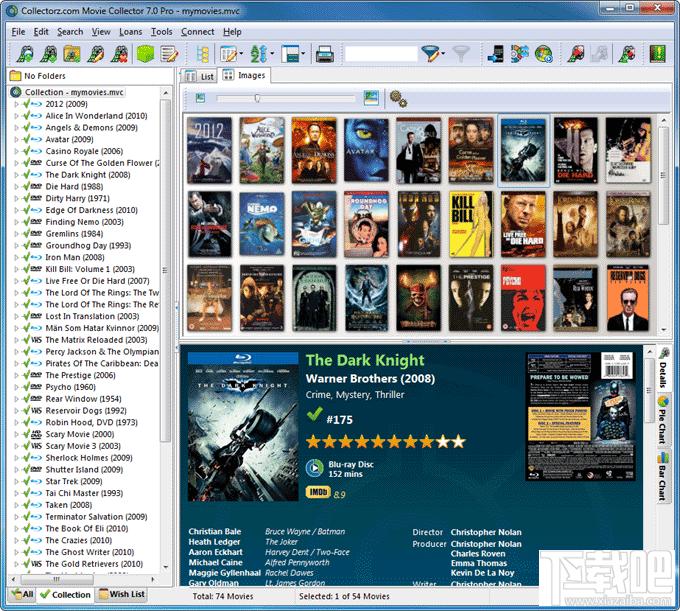Click the select column fields icon
Image resolution: width=680 pixels, height=611 pixels.
(x=228, y=54)
